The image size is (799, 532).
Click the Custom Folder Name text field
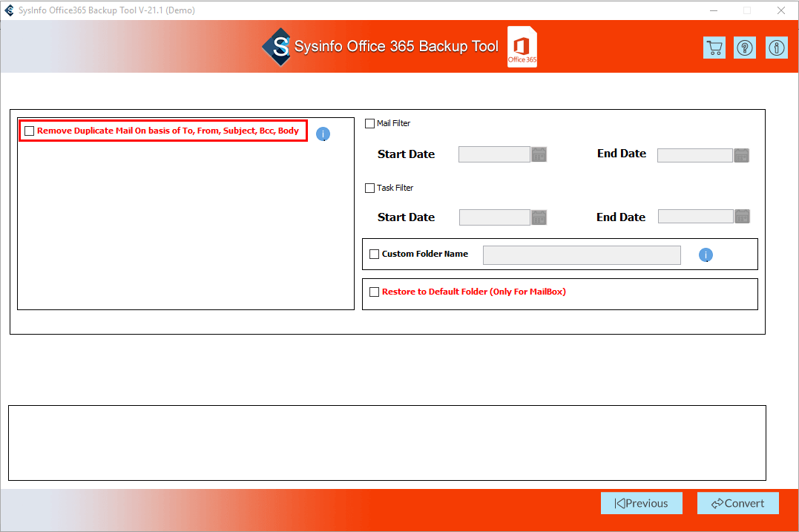pyautogui.click(x=582, y=255)
